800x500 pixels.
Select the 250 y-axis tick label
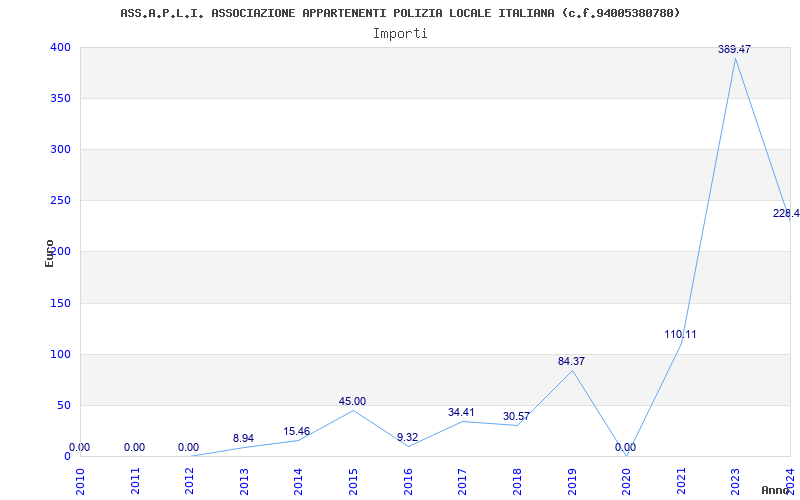[60, 200]
